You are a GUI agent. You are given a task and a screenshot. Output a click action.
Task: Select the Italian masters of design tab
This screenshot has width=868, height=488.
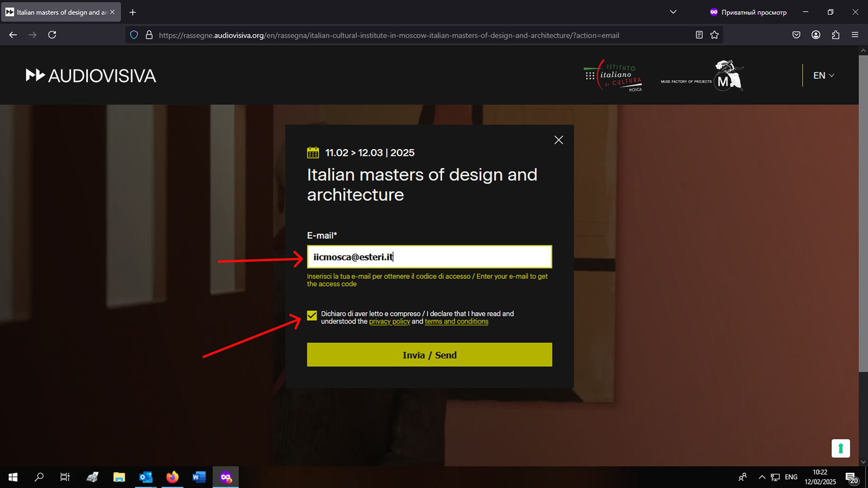point(59,12)
